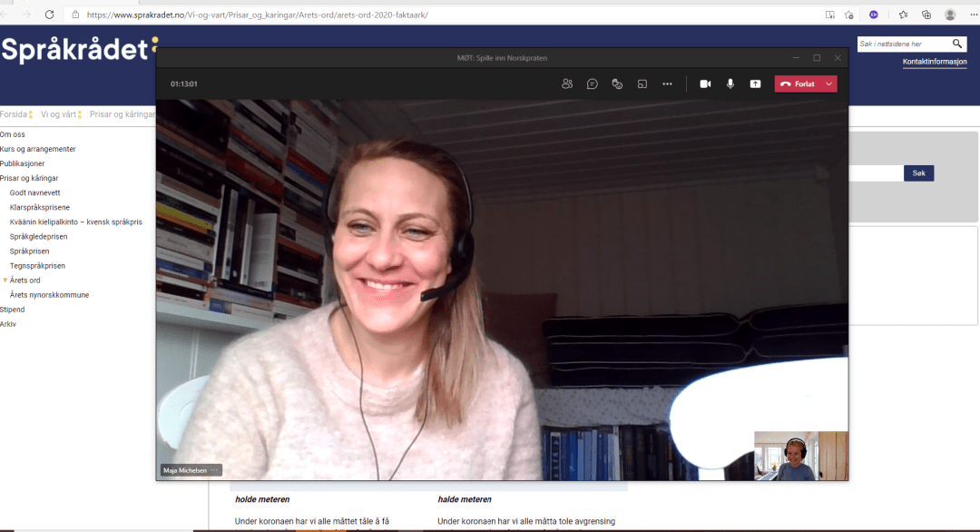Open the Vi og vårt menu
This screenshot has width=980, height=532.
[57, 114]
